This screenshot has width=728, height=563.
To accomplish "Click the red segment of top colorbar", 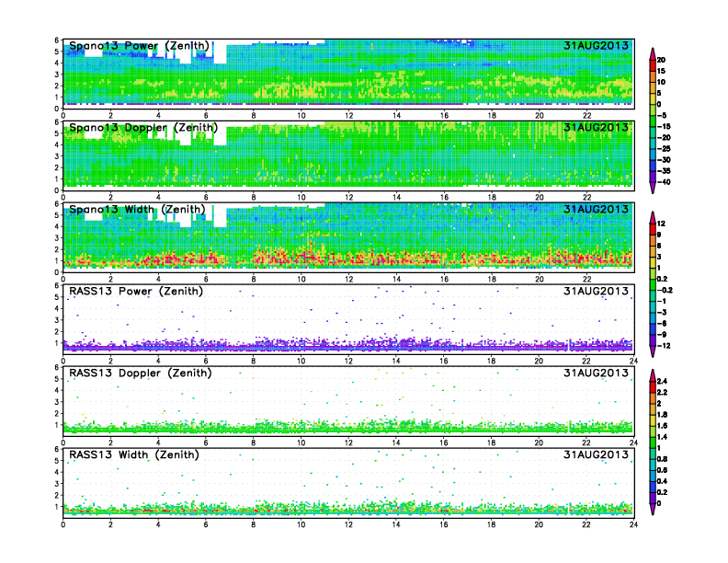I will click(x=653, y=65).
